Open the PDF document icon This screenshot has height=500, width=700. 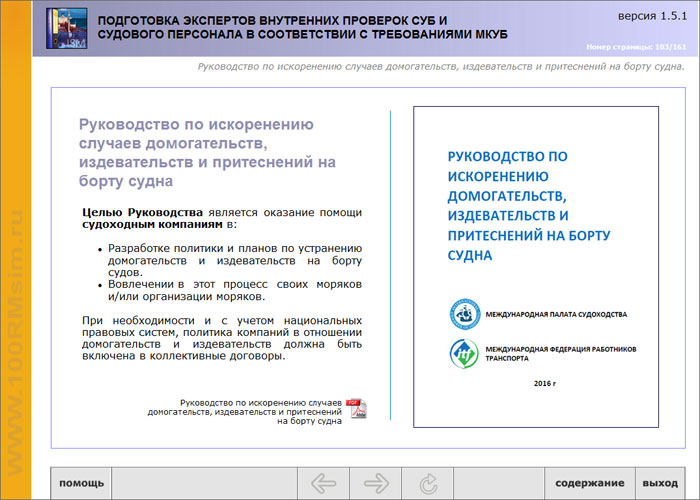coord(356,408)
